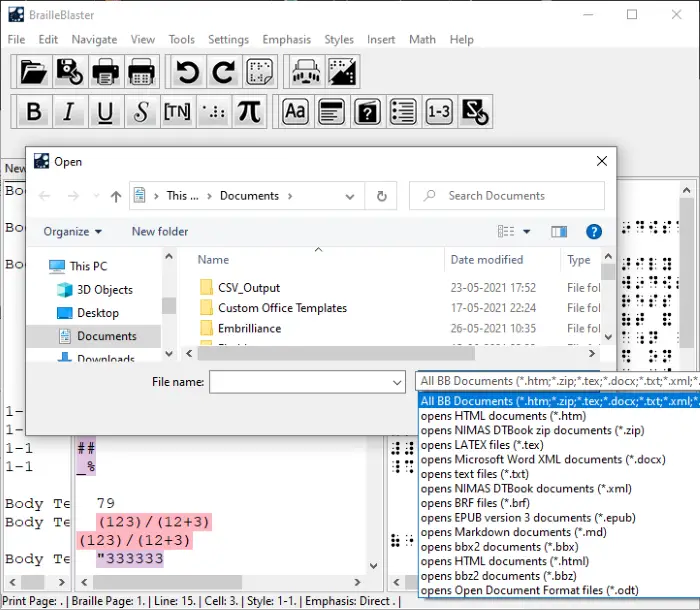Select This PC in navigation pane

(88, 266)
